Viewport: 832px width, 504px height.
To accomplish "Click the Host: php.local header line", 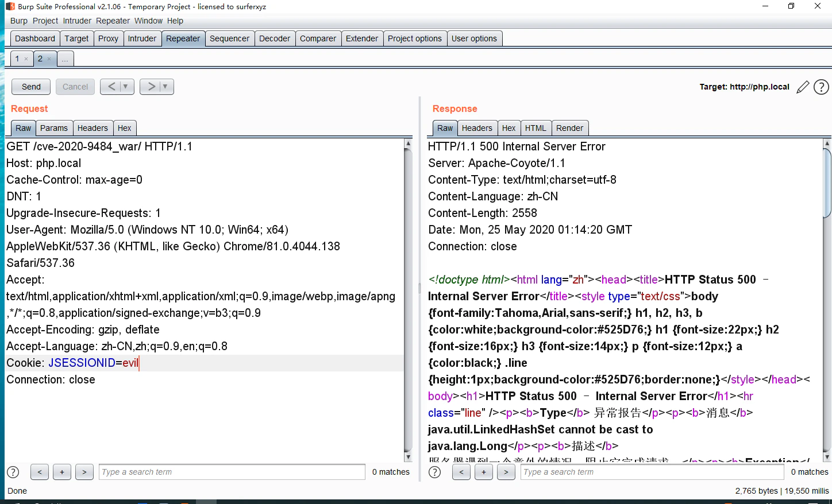I will pyautogui.click(x=44, y=163).
